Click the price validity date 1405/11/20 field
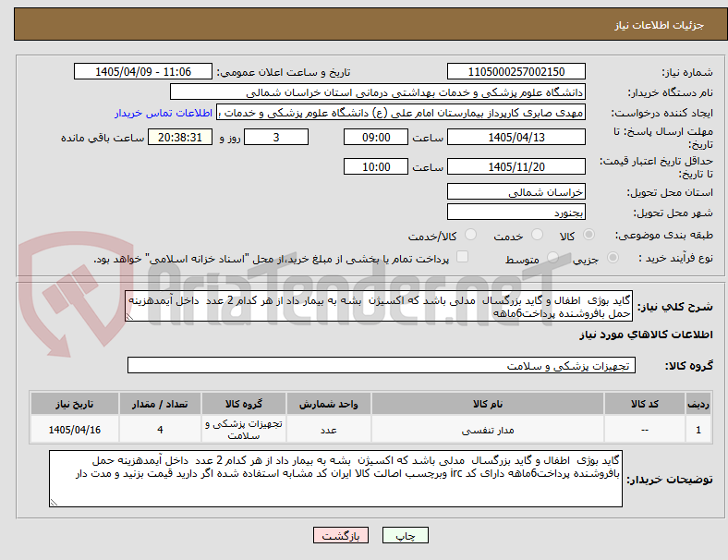The image size is (728, 560). click(516, 166)
